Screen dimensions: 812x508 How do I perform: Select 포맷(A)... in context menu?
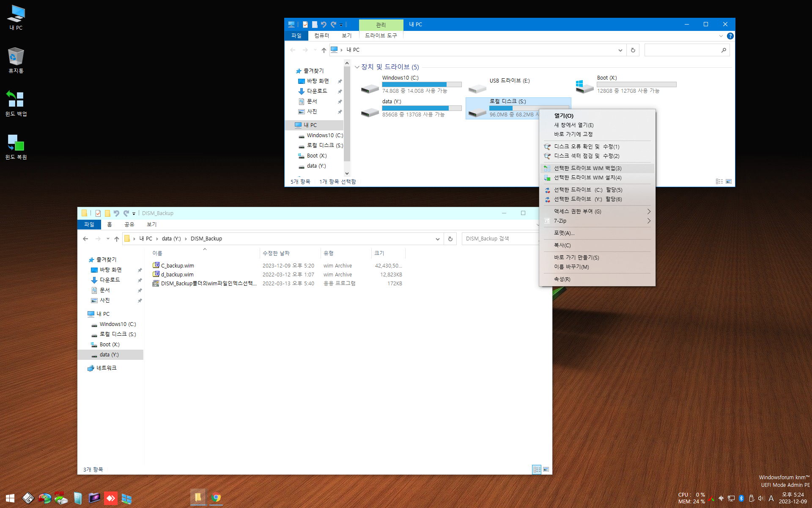[597, 233]
